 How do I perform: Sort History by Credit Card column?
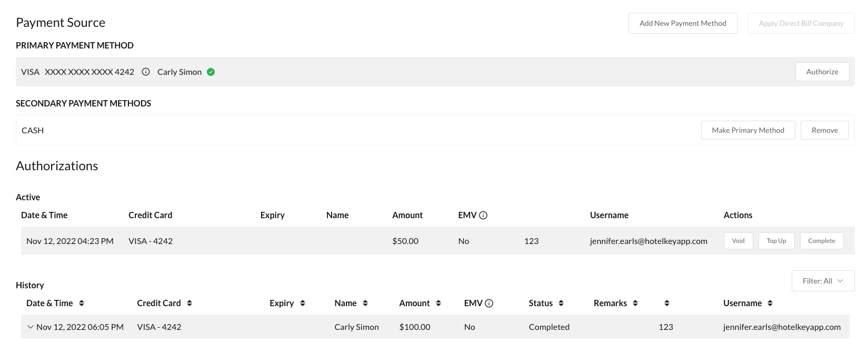click(x=189, y=303)
